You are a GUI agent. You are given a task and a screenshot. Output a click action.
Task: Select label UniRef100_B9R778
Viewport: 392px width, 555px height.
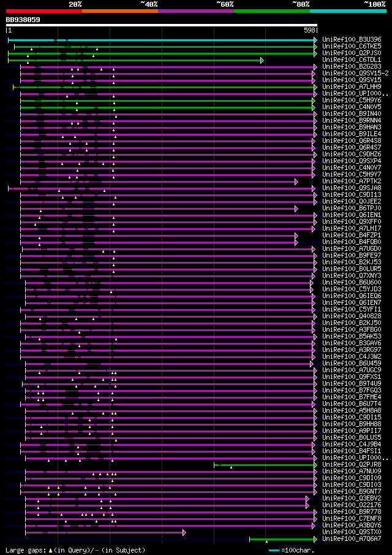(350, 512)
